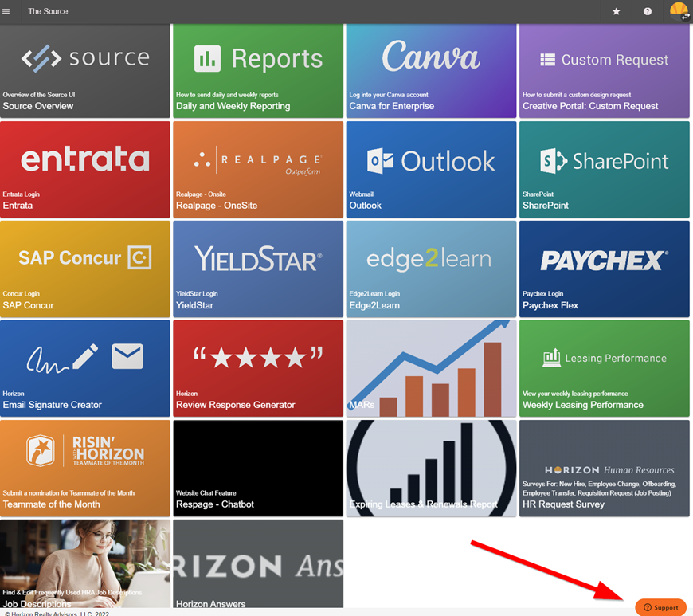Open the SharePoint tile
This screenshot has width=693, height=616.
[605, 170]
